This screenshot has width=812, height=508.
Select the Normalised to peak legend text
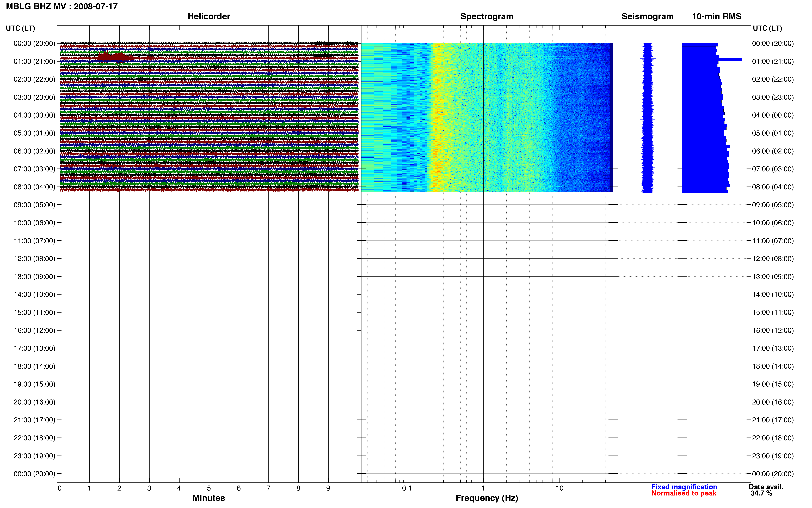point(684,493)
